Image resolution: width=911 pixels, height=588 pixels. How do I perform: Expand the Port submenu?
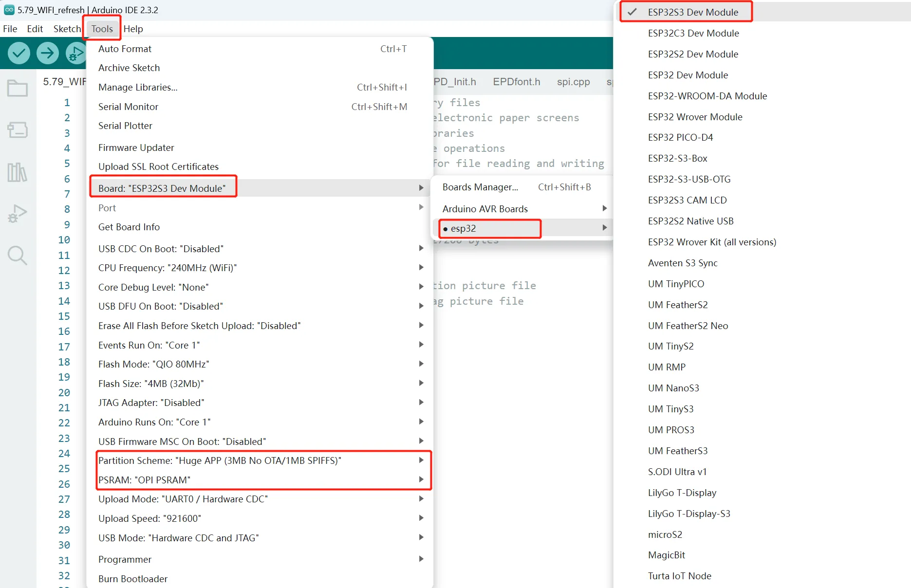click(260, 208)
